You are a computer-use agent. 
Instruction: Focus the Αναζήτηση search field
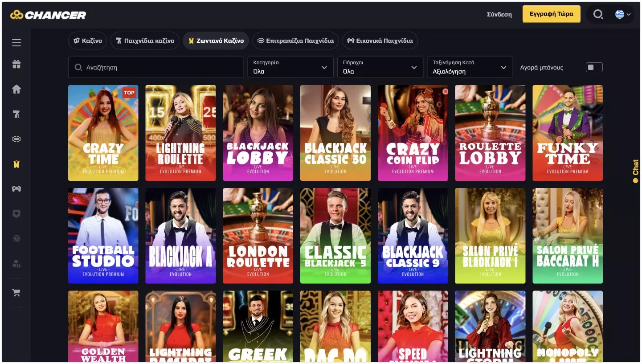(x=156, y=67)
